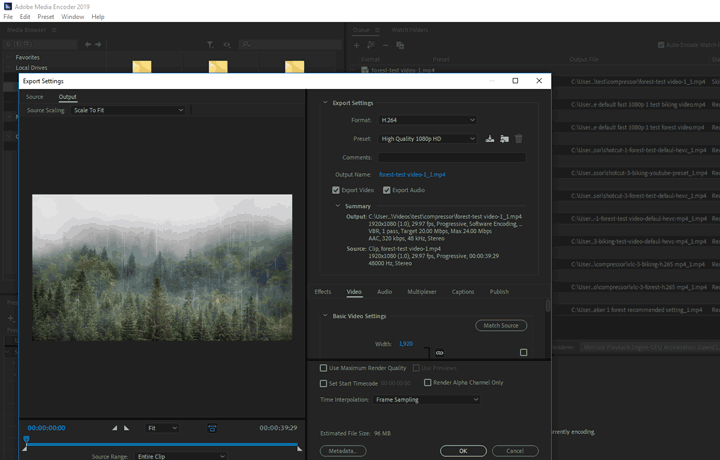Collapse the Basic Video Settings section
This screenshot has height=460, width=720.
(325, 316)
